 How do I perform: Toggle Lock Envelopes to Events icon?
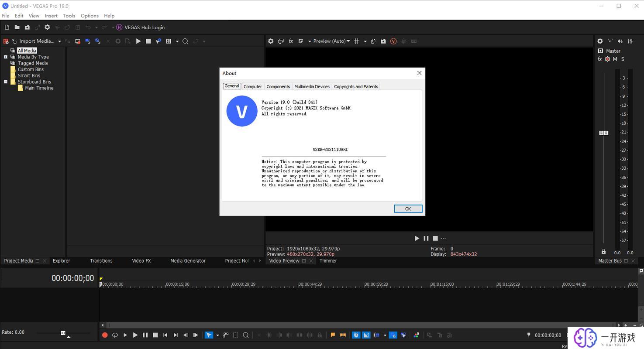393,335
